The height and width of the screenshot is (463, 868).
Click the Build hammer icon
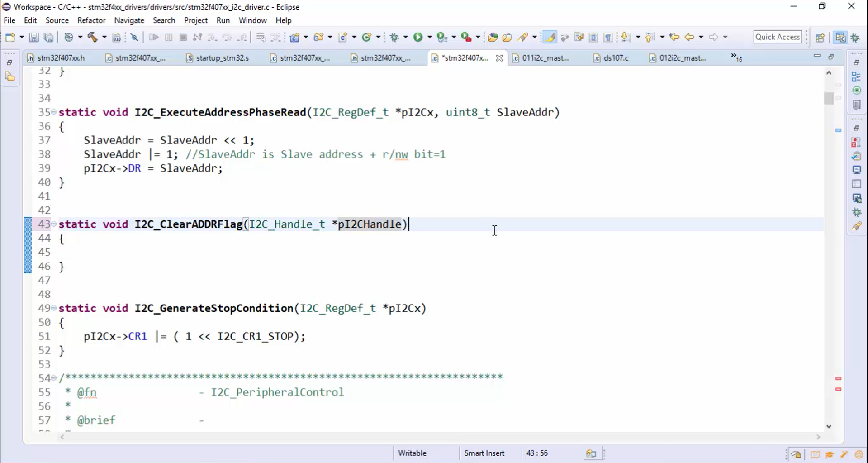pyautogui.click(x=93, y=37)
